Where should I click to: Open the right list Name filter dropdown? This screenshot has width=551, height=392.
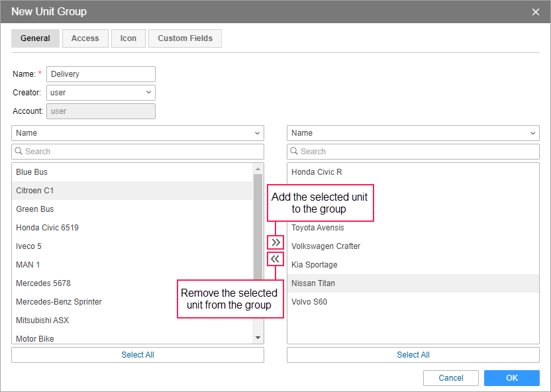click(x=413, y=133)
